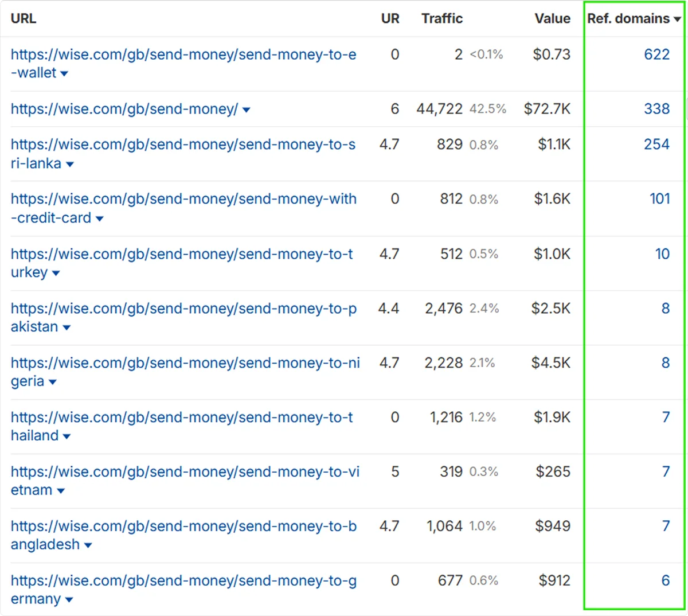Viewport: 688px width, 616px height.
Task: Expand the send-money-to-e-wallet URL dropdown arrow
Action: 64,73
